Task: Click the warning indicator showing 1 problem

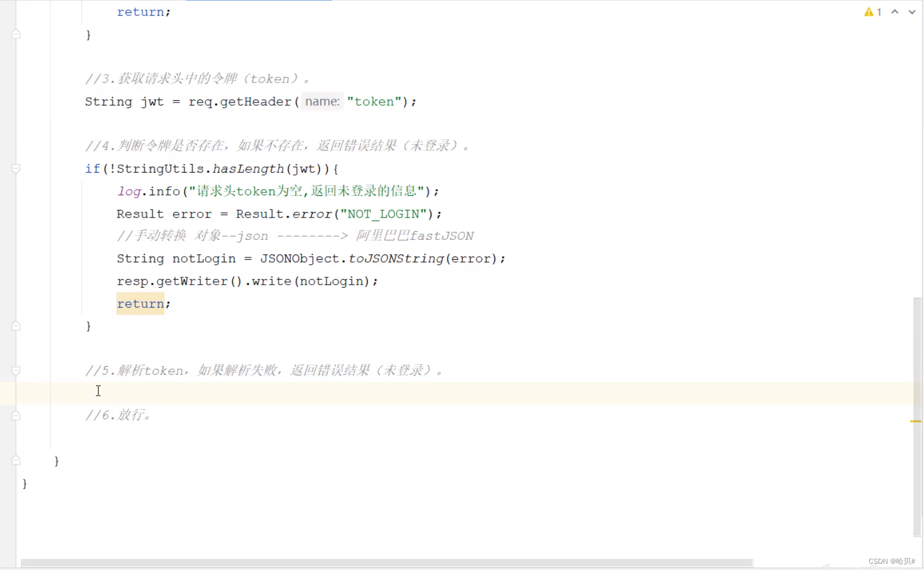Action: (x=873, y=12)
